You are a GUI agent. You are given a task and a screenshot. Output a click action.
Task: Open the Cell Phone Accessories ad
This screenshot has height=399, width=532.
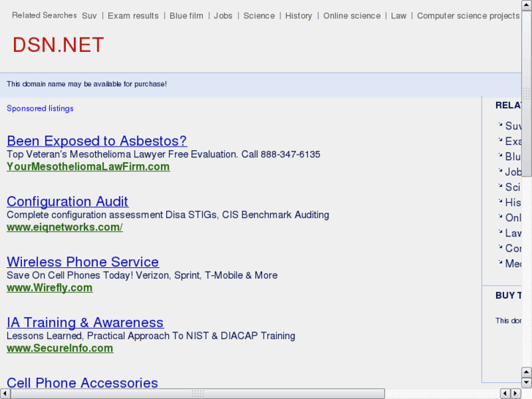[x=83, y=382]
